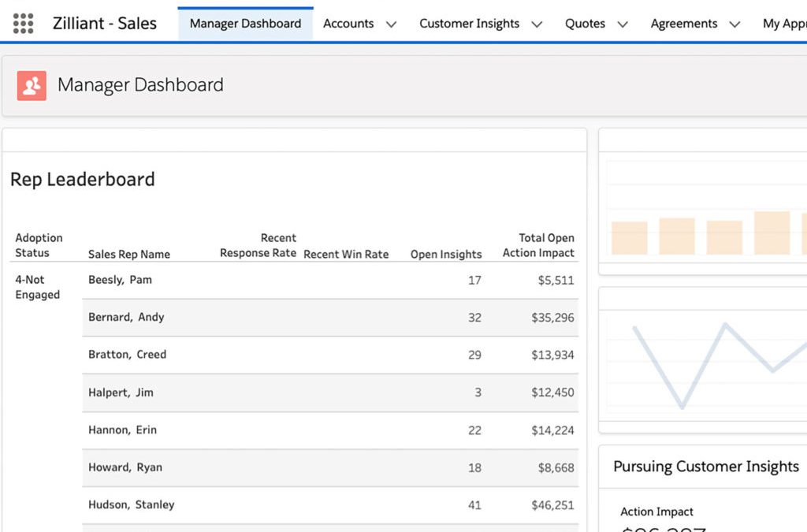Select sales rep Bratton, Creed
This screenshot has width=807, height=532.
127,355
